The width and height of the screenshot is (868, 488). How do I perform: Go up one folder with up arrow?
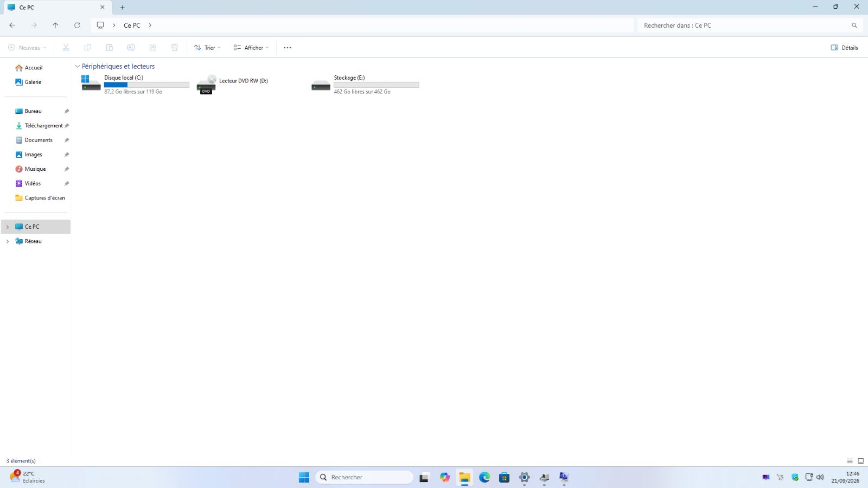tap(55, 25)
